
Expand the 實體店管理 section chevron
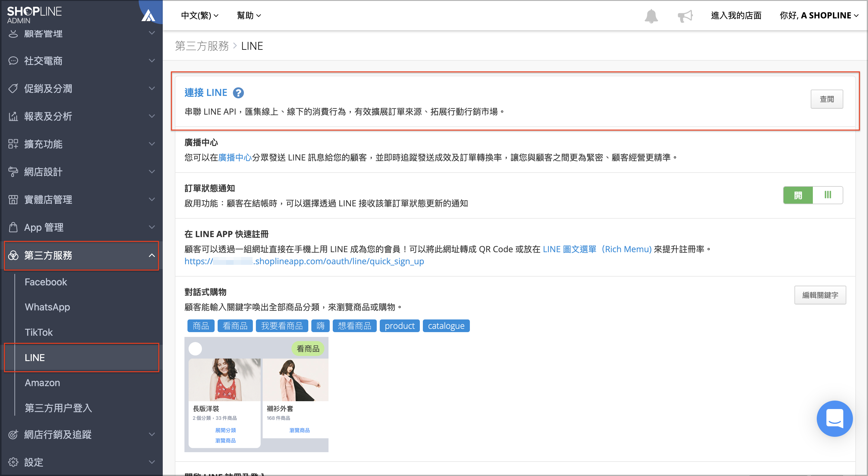point(152,199)
